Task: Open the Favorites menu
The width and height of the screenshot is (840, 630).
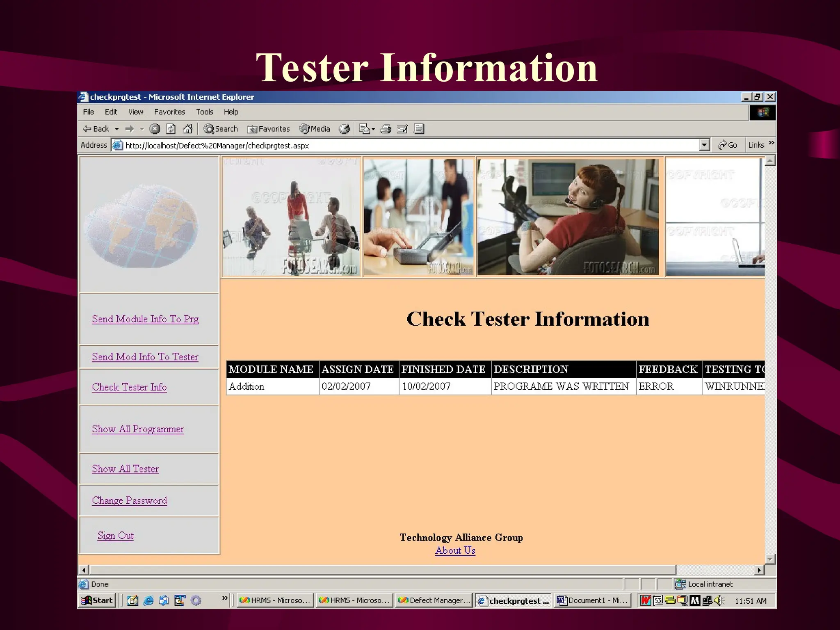Action: (169, 112)
